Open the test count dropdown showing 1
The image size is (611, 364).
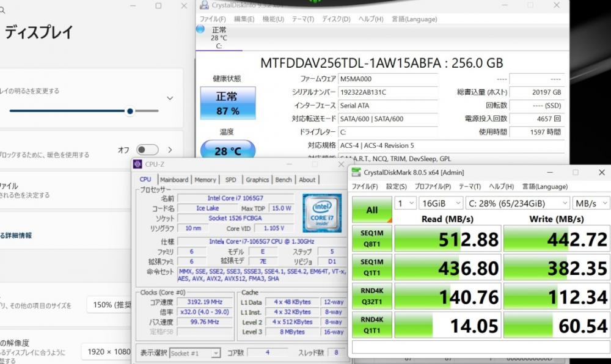tap(406, 203)
